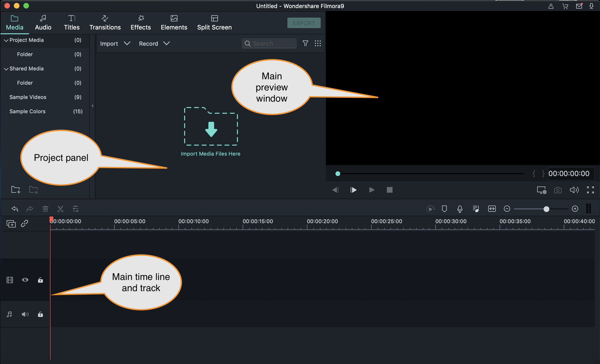Screen dimensions: 600x364
Task: Expand Project Media tree item
Action: pos(6,39)
